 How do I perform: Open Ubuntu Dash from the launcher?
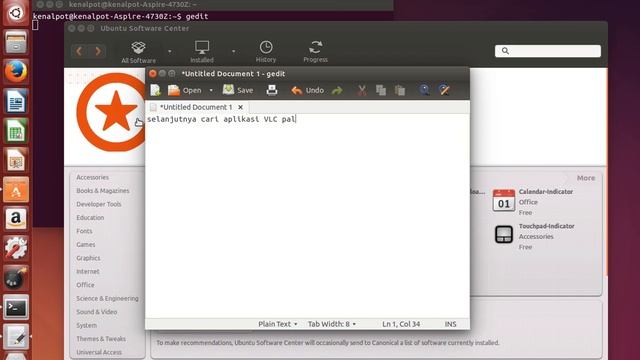(16, 13)
